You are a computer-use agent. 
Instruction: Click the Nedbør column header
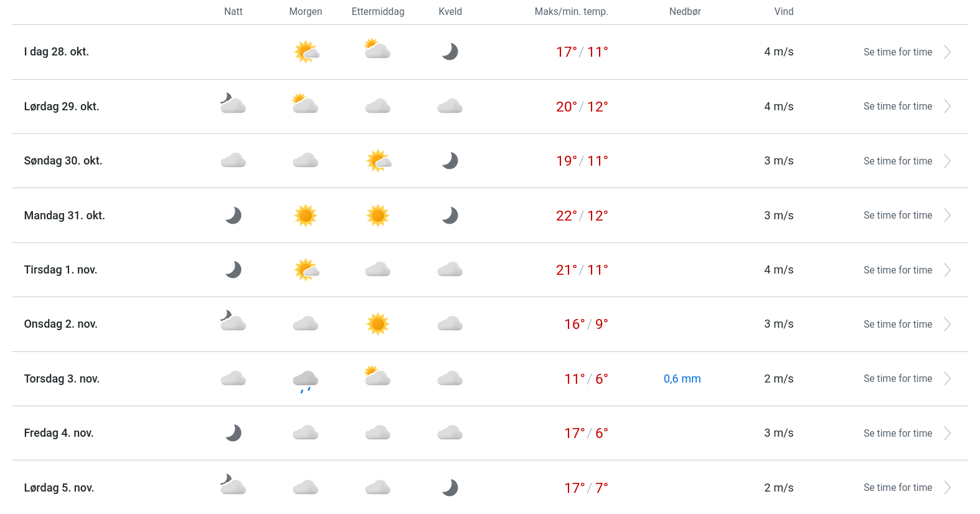pyautogui.click(x=685, y=12)
